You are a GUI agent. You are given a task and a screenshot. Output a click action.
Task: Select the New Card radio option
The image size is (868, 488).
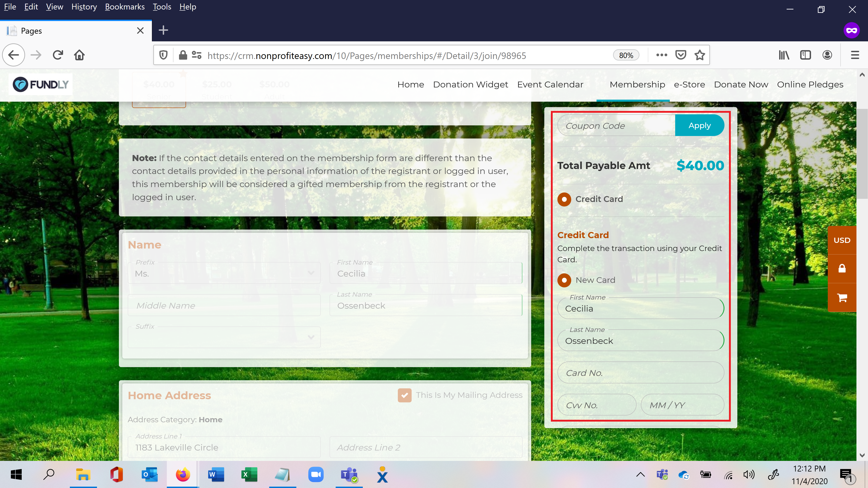tap(564, 280)
